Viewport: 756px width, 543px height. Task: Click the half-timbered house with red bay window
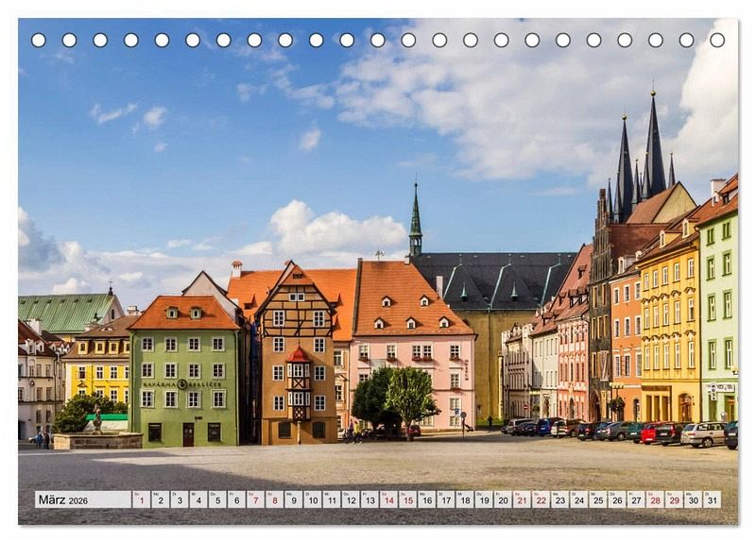coord(297,368)
